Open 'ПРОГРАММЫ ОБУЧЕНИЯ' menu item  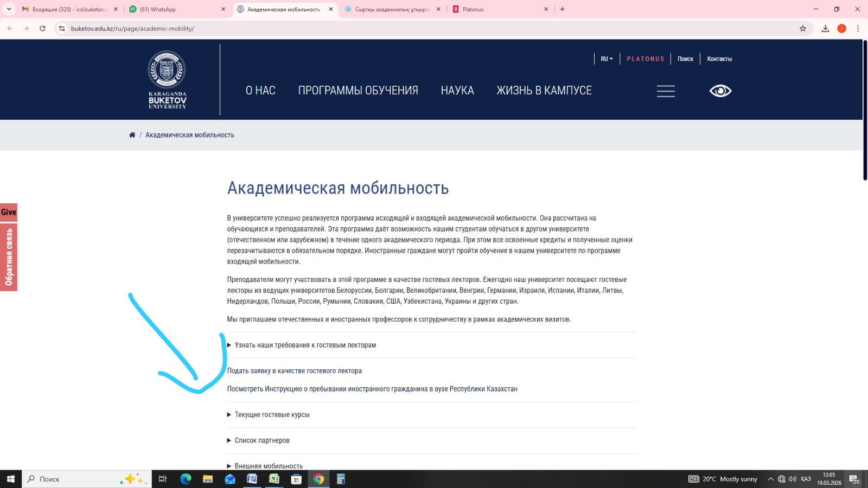(x=358, y=91)
